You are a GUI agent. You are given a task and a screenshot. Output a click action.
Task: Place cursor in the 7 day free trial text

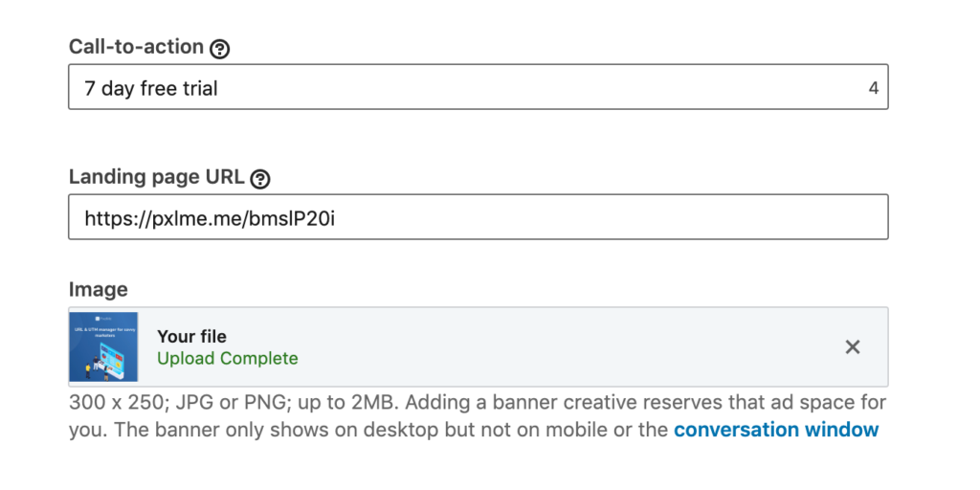[151, 88]
